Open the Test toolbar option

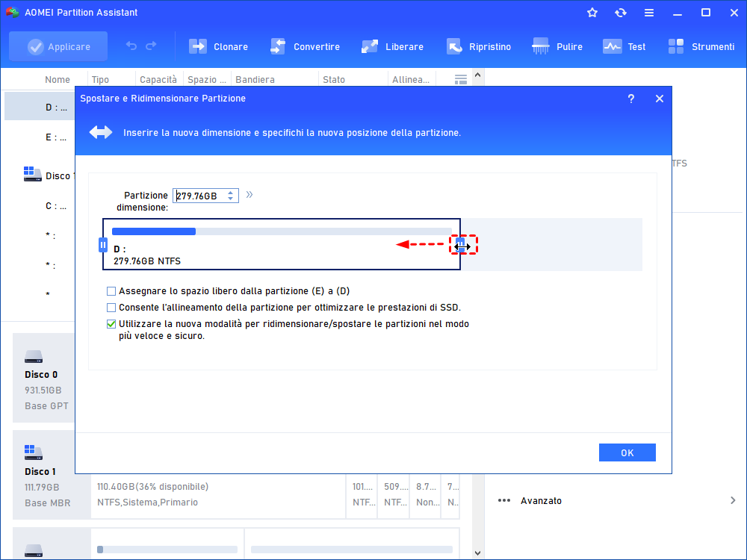click(x=624, y=46)
